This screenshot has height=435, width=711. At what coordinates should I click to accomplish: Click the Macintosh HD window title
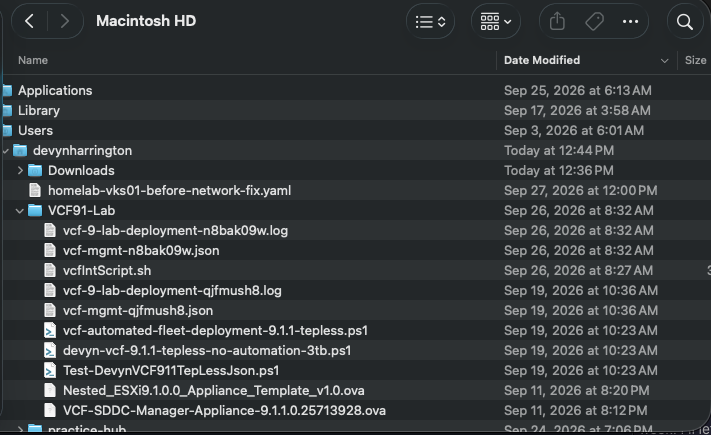[x=146, y=21]
